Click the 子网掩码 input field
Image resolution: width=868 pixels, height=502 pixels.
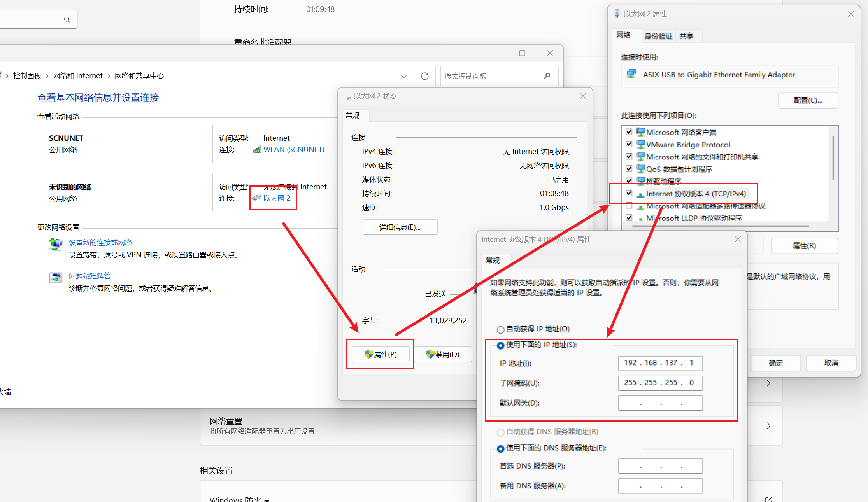tap(660, 383)
